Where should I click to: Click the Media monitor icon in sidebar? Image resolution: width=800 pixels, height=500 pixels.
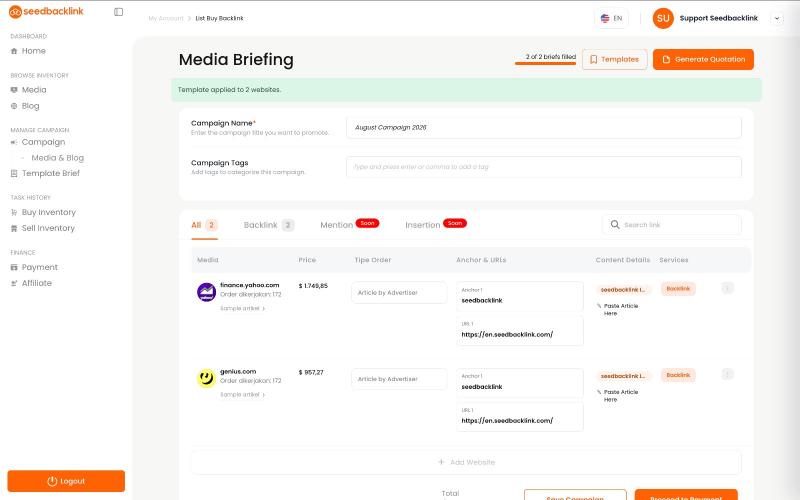14,90
